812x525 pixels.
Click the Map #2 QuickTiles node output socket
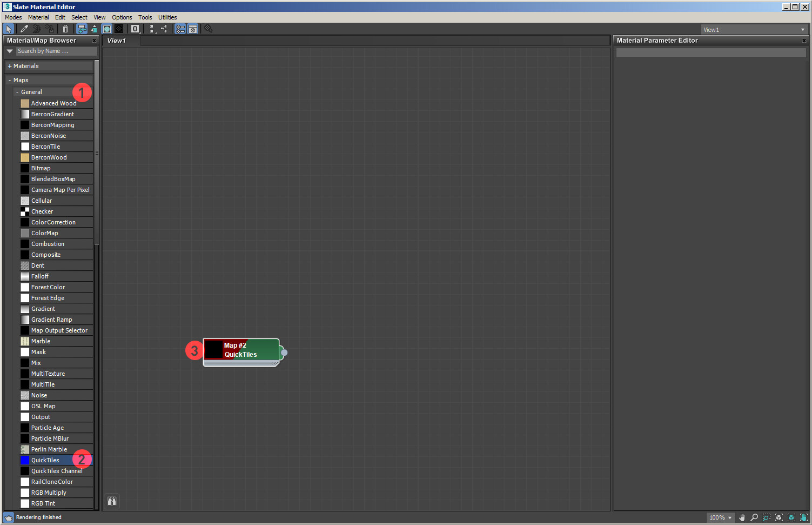284,353
